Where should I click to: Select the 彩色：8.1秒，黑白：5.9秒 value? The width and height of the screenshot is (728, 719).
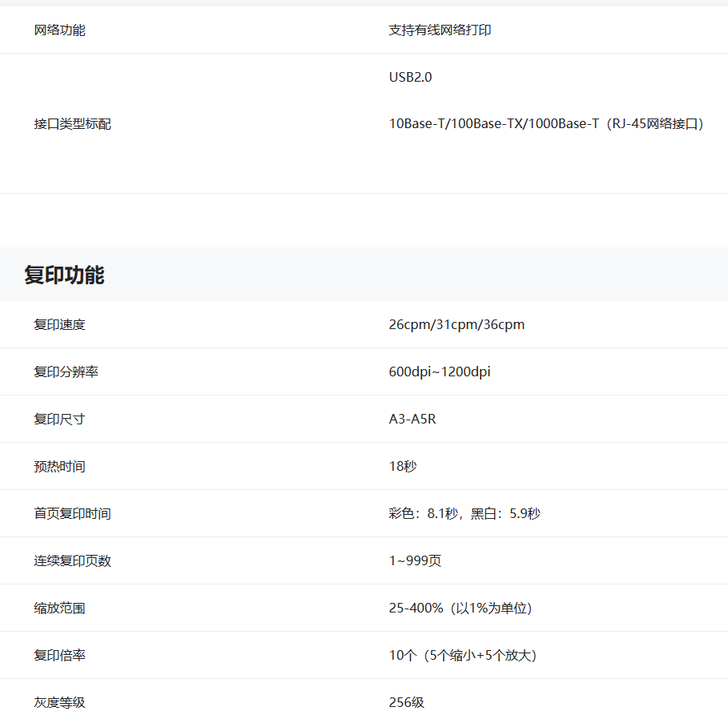[465, 514]
